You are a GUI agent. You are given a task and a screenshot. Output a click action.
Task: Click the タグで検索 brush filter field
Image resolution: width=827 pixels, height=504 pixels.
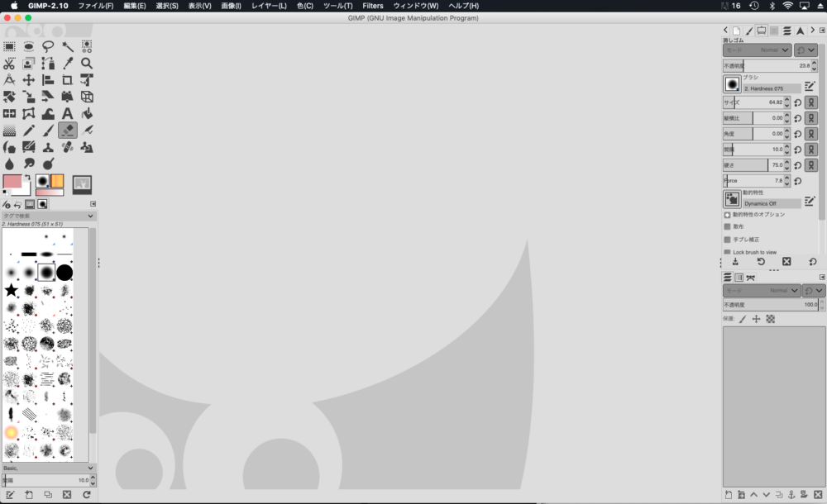click(46, 216)
